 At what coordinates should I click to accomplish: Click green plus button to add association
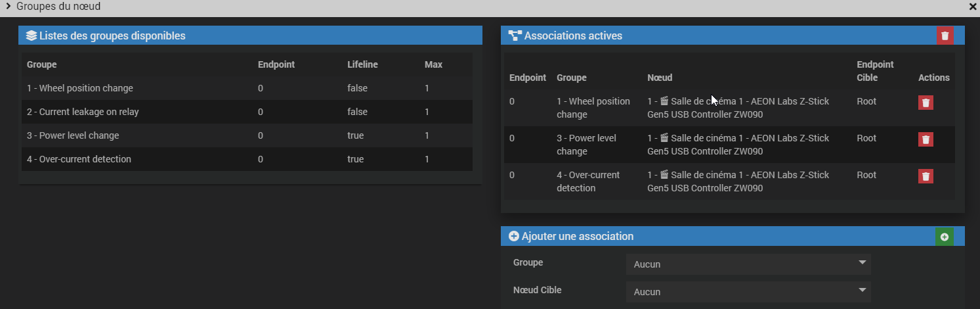point(944,237)
